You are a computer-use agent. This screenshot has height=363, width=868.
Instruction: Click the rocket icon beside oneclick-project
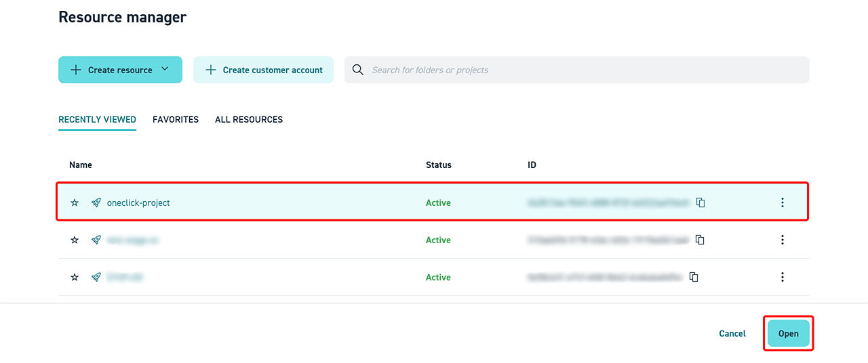pos(96,202)
